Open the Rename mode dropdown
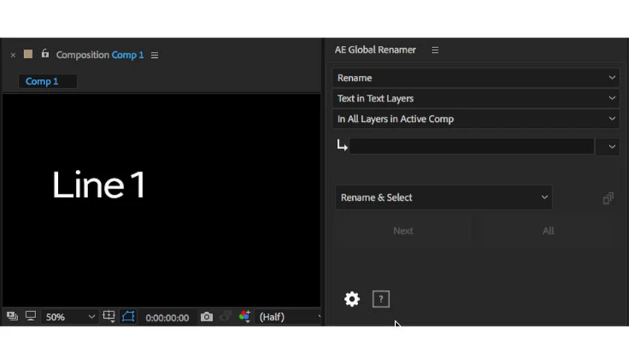Image resolution: width=629 pixels, height=364 pixels. point(476,77)
